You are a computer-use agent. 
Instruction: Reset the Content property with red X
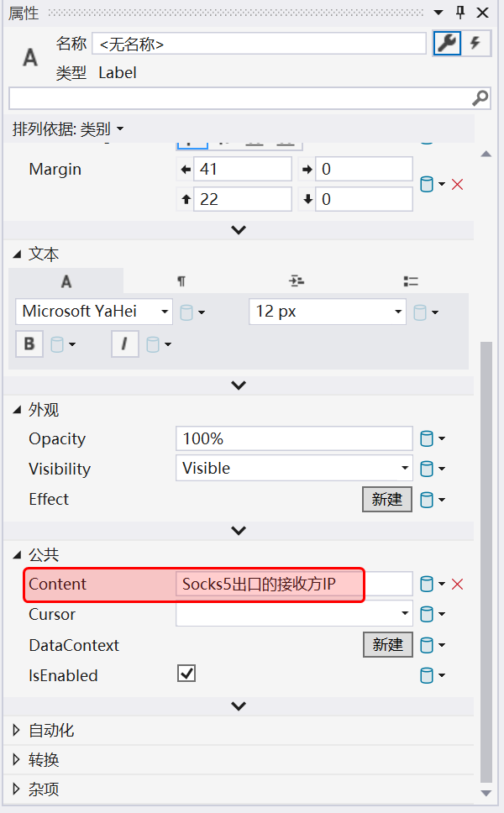tap(458, 584)
